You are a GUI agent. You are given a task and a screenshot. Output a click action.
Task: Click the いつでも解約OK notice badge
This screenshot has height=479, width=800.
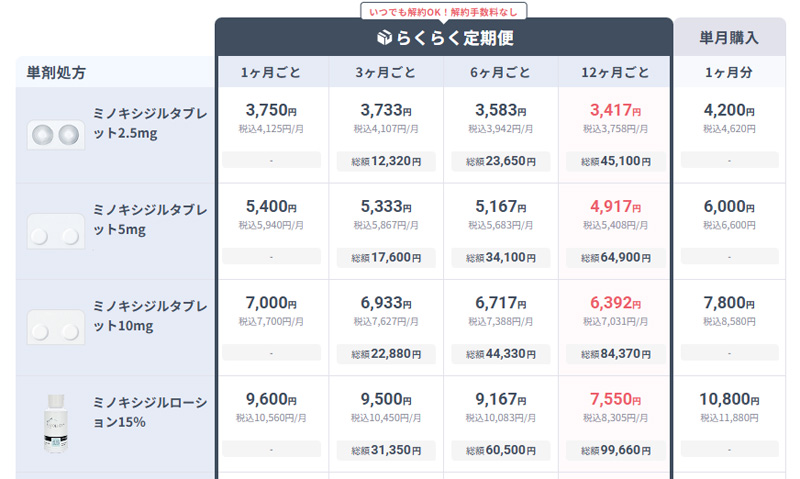[x=443, y=11]
